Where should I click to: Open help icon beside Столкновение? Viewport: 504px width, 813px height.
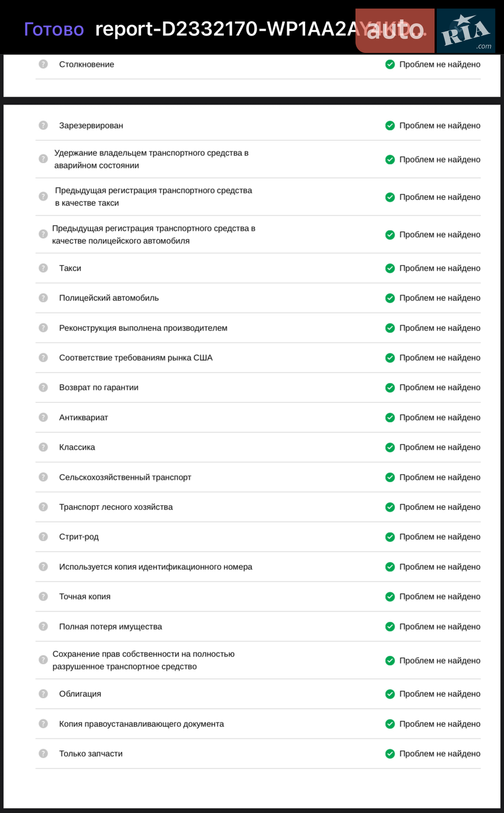43,64
